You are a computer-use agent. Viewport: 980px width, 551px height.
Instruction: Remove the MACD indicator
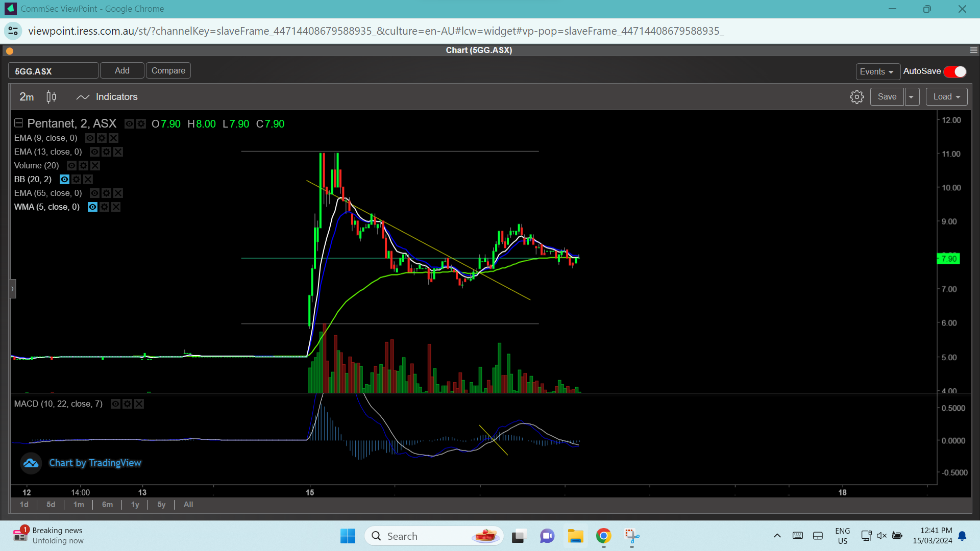pos(139,404)
